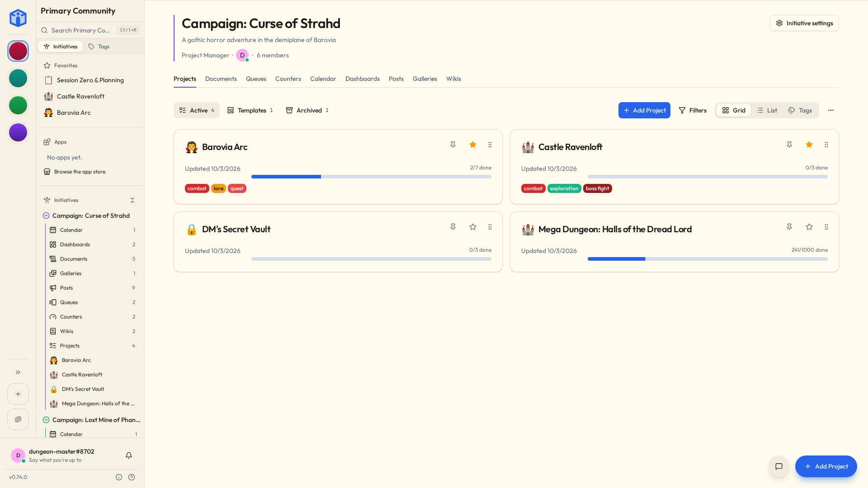Switch to the Counters tab
Image resolution: width=868 pixels, height=488 pixels.
pyautogui.click(x=288, y=79)
